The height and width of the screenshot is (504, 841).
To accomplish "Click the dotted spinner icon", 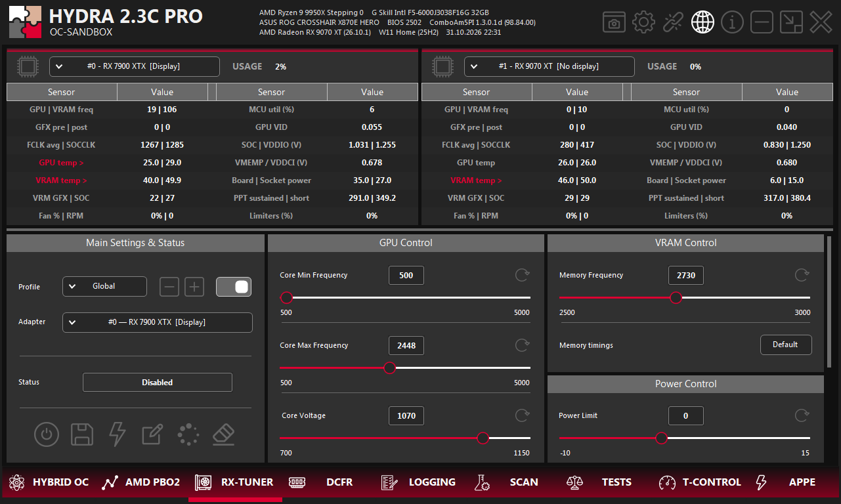I will [188, 434].
